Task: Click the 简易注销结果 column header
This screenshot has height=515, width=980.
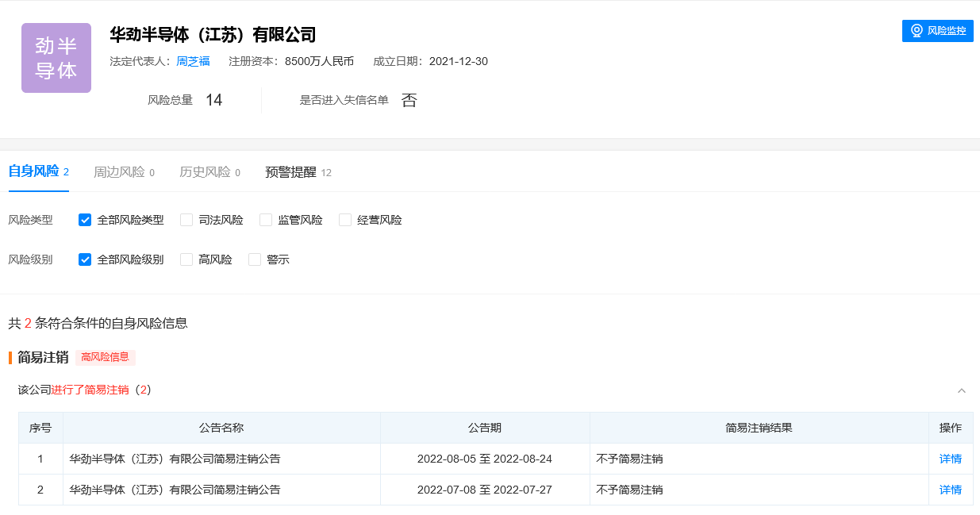Action: [x=759, y=428]
